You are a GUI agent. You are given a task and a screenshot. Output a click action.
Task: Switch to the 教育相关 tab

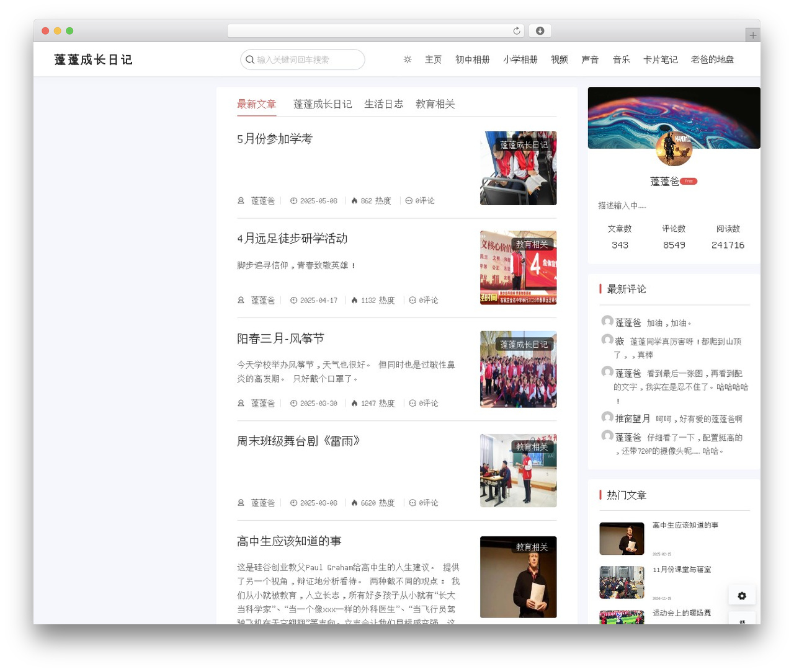point(435,104)
